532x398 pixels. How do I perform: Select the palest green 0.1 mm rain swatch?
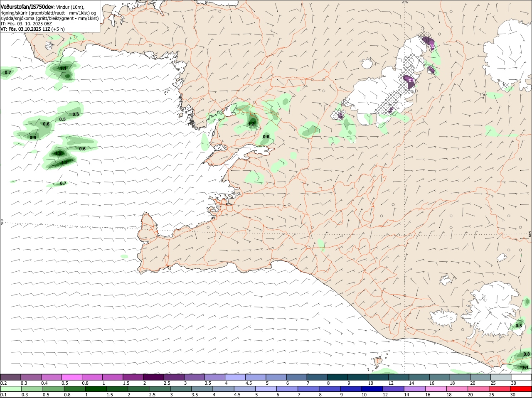pos(10,389)
